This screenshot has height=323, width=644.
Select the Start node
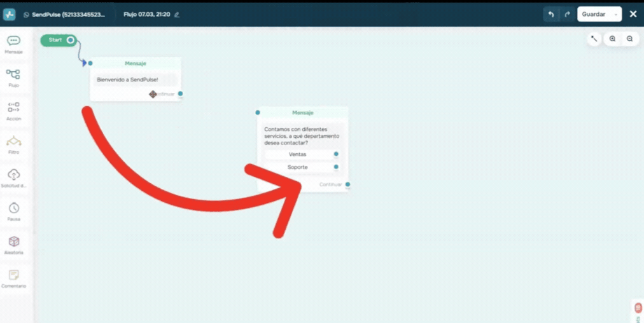click(56, 40)
